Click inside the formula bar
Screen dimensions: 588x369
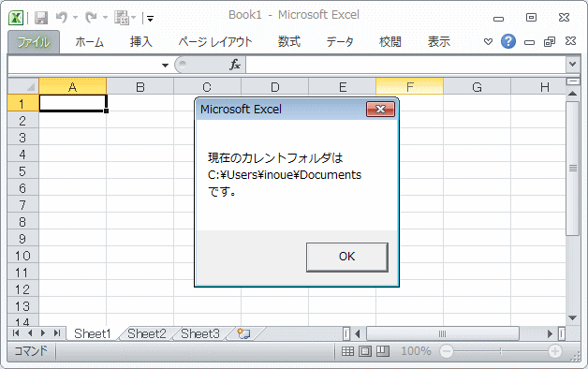(x=406, y=65)
